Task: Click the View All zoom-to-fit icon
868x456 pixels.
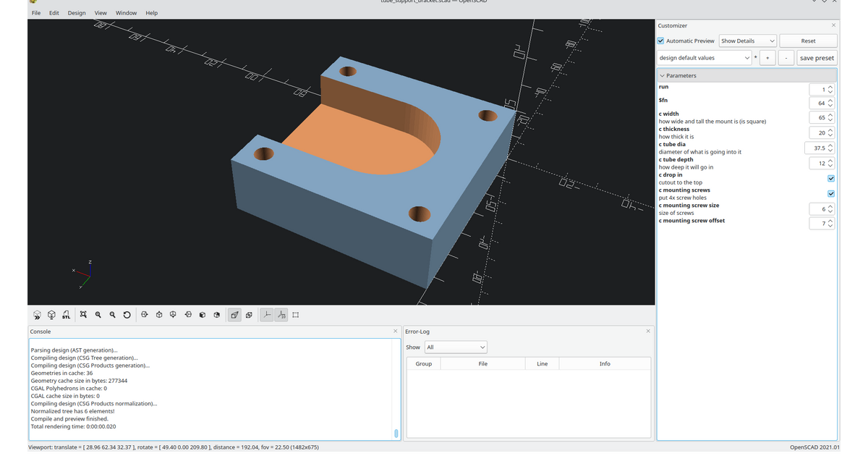Action: [83, 314]
